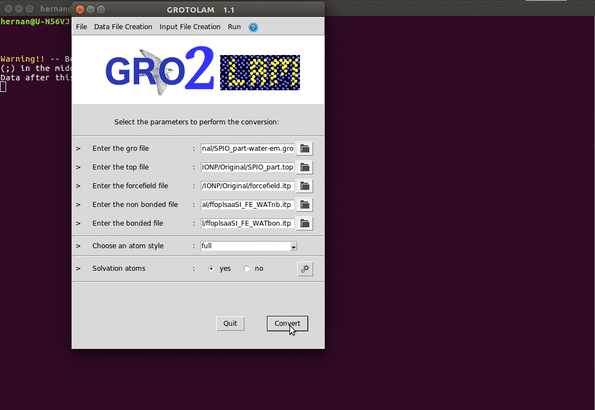Click the GROTOLAM 1.1 title bar text
The width and height of the screenshot is (595, 410).
coord(200,10)
